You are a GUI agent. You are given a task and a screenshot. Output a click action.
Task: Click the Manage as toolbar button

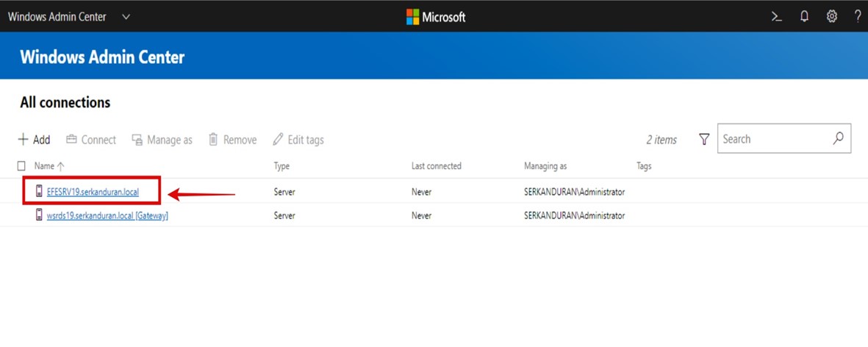tap(162, 140)
